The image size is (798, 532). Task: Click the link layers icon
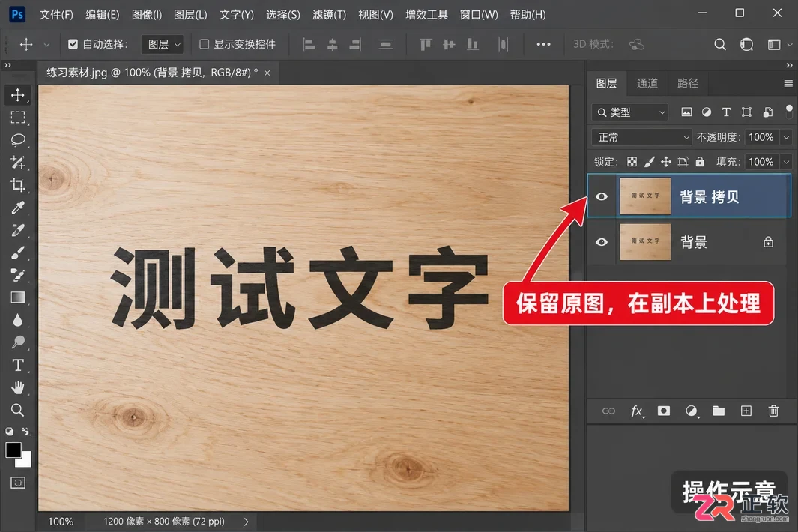[608, 411]
